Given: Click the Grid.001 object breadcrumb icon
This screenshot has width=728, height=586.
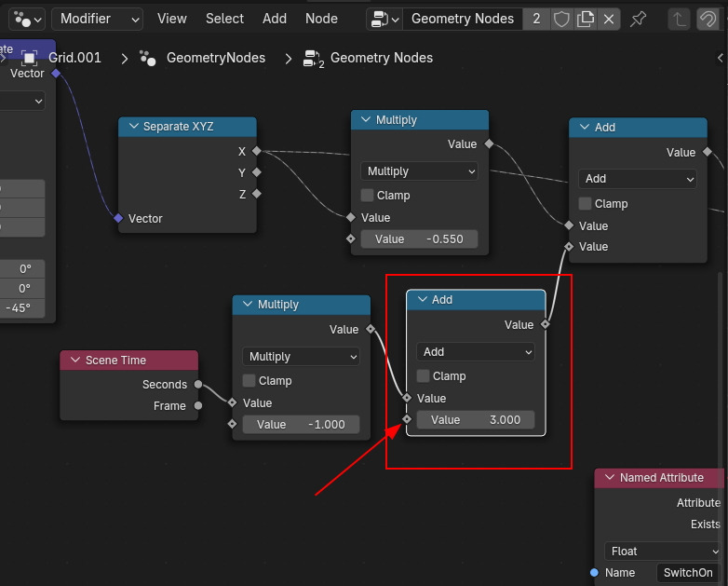Looking at the screenshot, I should click(29, 58).
